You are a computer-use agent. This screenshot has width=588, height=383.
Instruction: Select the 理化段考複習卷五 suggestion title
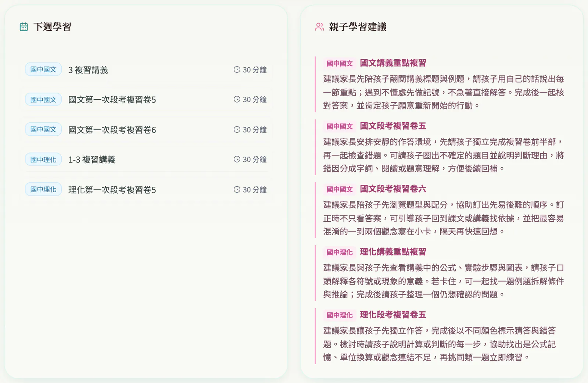pyautogui.click(x=393, y=315)
